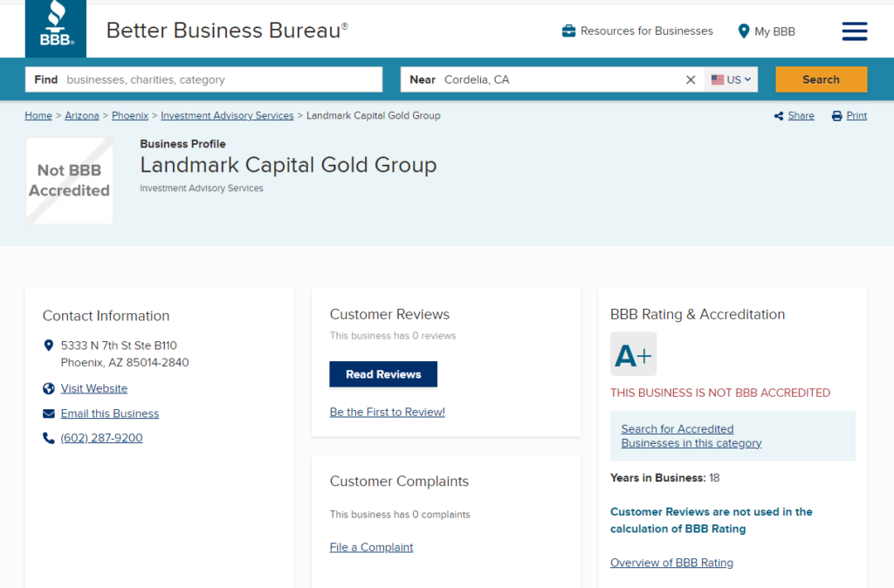
Task: Open Arizona breadcrumb link
Action: [82, 116]
